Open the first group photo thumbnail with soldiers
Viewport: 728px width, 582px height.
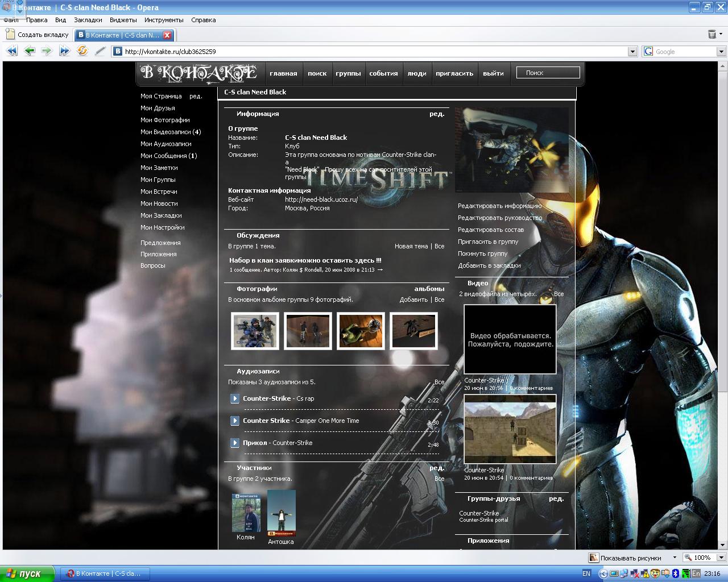pos(255,331)
